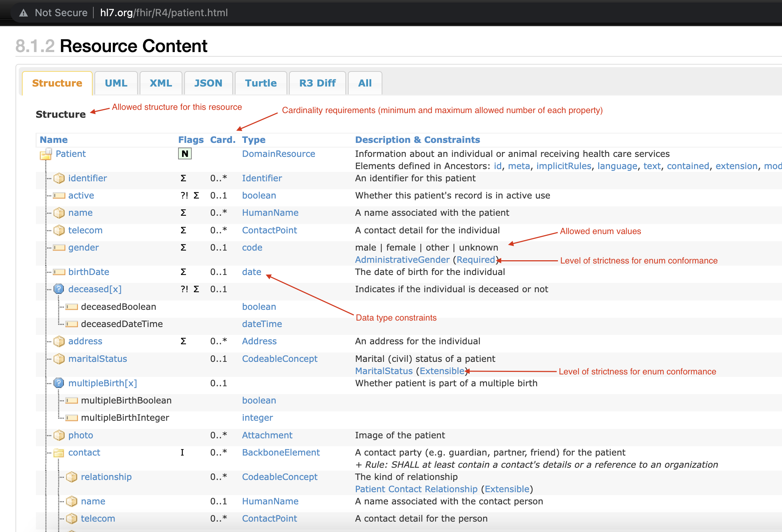Follow the AdministrativeGender value set link
The width and height of the screenshot is (782, 532).
coord(402,260)
